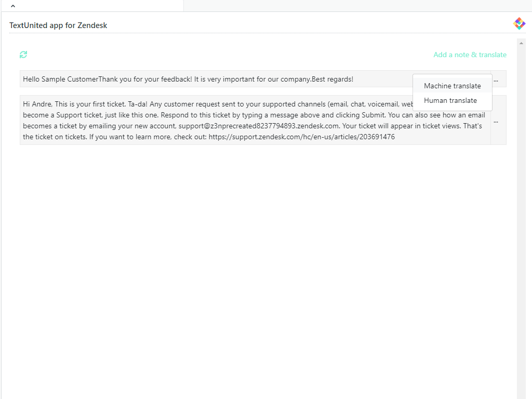532x399 pixels.
Task: Open options for the 'Hello Sample Customer' message
Action: click(x=496, y=79)
